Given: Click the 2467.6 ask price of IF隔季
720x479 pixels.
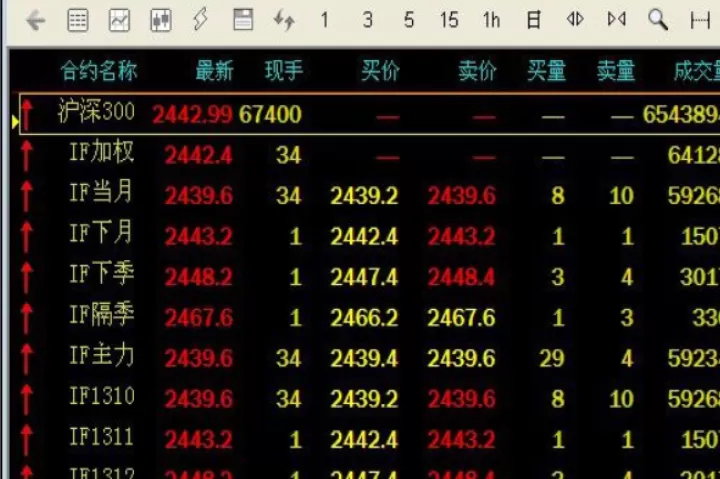Looking at the screenshot, I should (x=461, y=317).
